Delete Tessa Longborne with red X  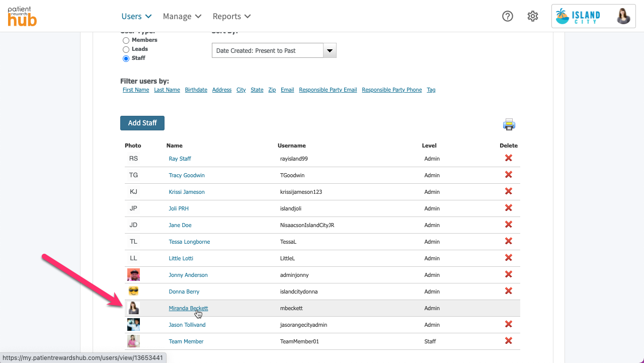[x=509, y=241]
